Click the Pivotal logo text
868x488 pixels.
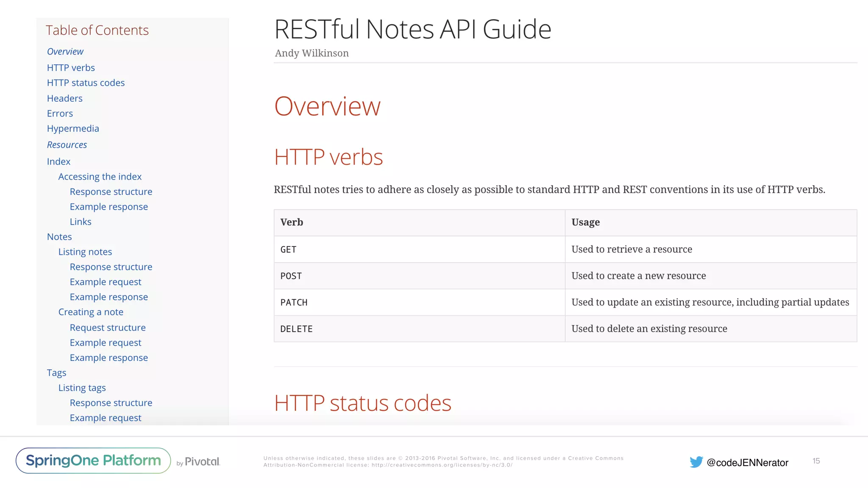pos(202,462)
